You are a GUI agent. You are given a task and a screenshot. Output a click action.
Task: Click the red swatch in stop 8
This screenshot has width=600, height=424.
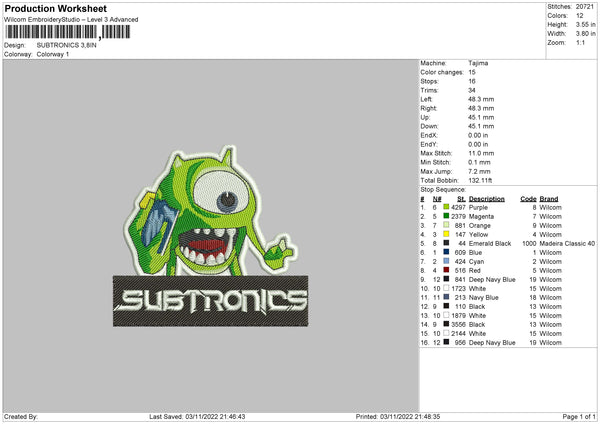click(x=446, y=270)
